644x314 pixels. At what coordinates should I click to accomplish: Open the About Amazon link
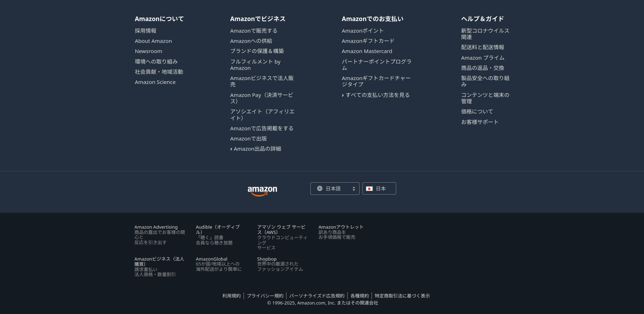click(x=153, y=41)
